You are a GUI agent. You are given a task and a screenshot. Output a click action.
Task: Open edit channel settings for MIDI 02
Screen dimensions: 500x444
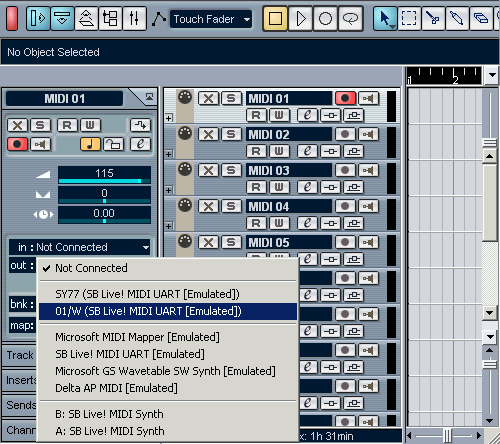(x=307, y=151)
